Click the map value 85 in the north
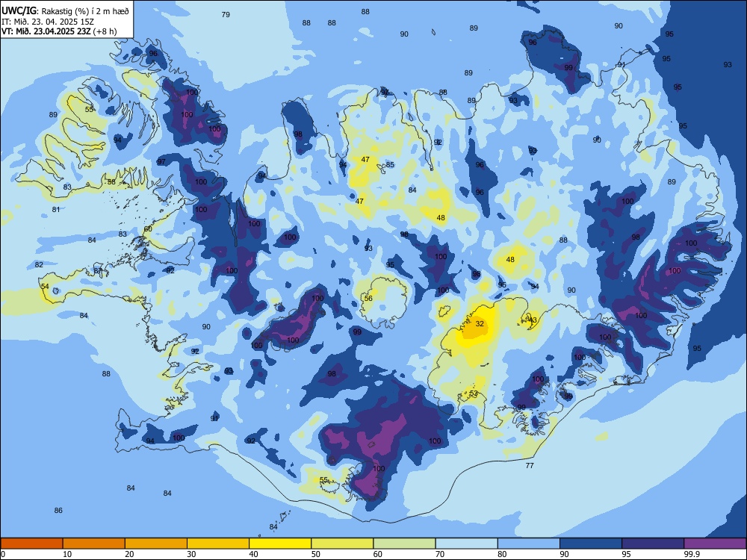This screenshot has width=747, height=560. pyautogui.click(x=390, y=165)
